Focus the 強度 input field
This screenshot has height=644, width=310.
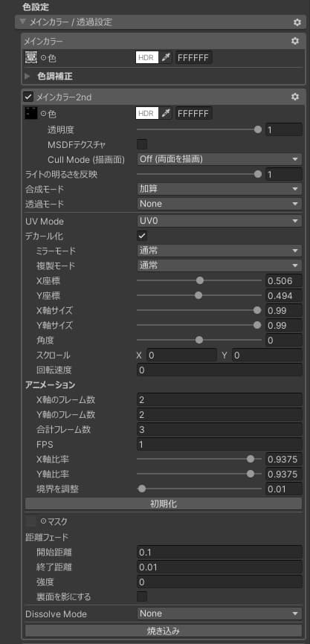pyautogui.click(x=219, y=582)
